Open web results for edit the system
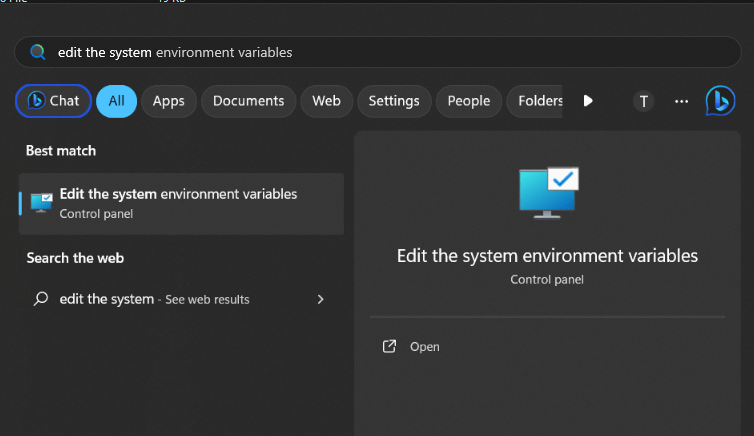Image resolution: width=754 pixels, height=436 pixels. pos(181,299)
